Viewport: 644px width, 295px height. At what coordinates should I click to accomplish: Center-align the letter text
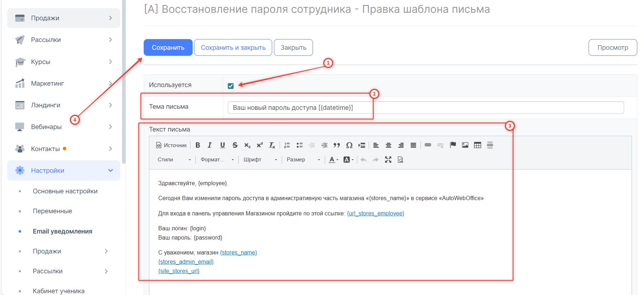pos(389,145)
